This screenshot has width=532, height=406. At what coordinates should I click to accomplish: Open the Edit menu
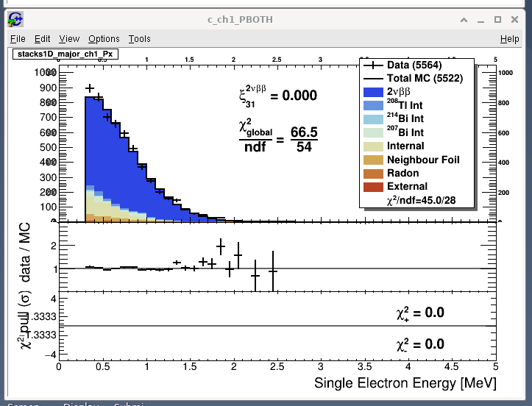click(x=42, y=39)
